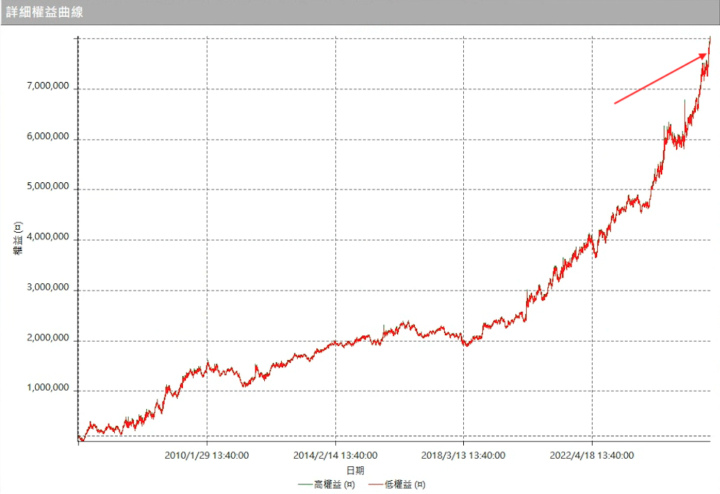The width and height of the screenshot is (720, 494).
Task: Click the 2014/2/14 13:40:00 date label
Action: 335,455
